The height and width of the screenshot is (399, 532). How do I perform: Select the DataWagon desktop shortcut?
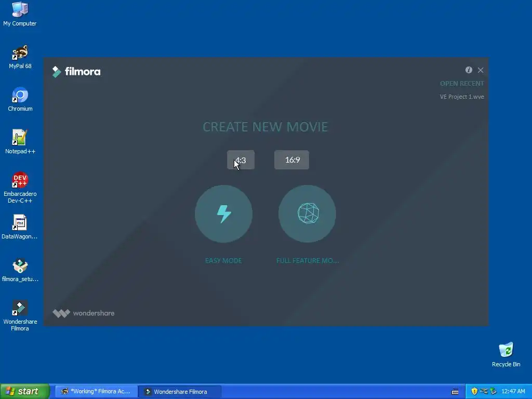(19, 227)
